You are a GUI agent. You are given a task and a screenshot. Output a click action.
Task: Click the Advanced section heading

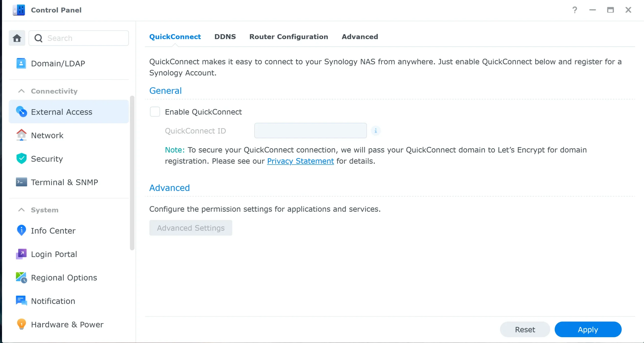169,188
